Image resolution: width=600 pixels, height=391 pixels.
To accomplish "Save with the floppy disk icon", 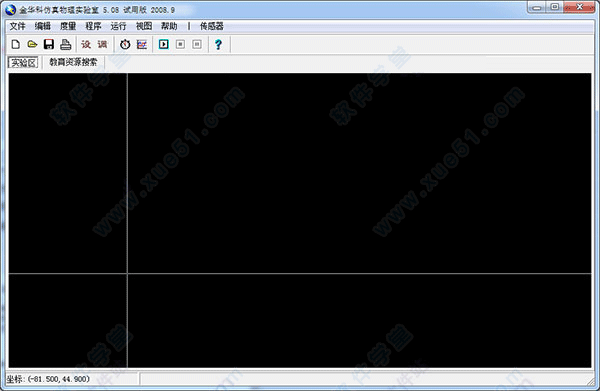I will [49, 44].
